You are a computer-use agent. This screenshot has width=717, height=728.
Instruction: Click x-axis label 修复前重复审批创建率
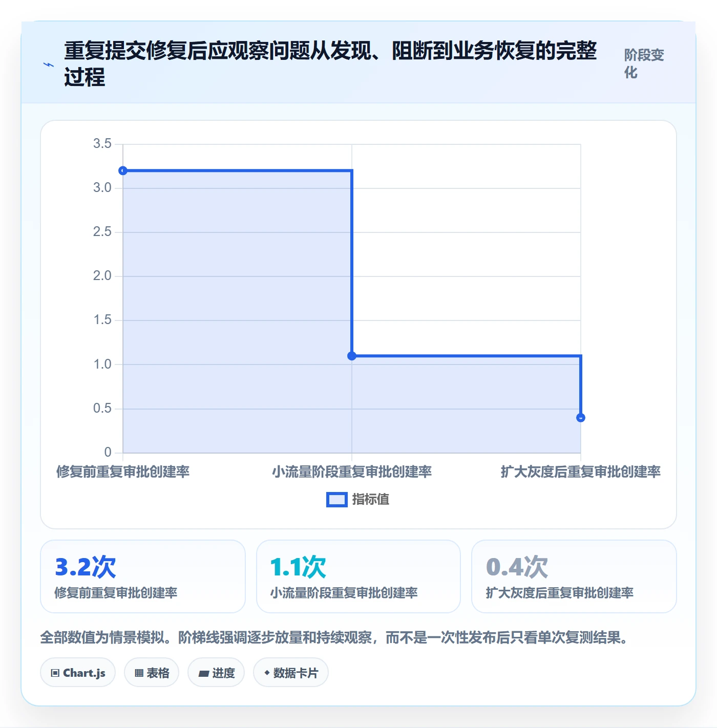click(x=123, y=472)
